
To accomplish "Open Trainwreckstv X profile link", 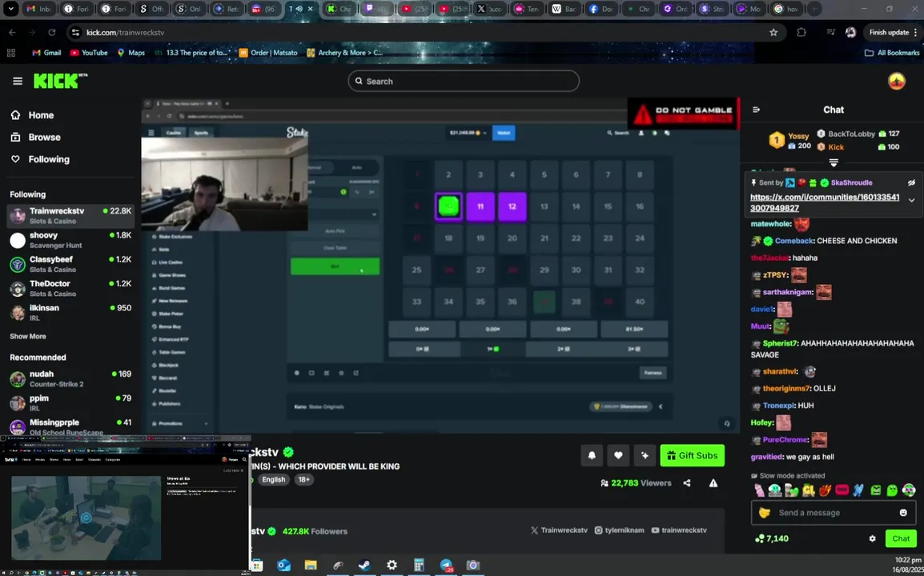I will [x=559, y=530].
